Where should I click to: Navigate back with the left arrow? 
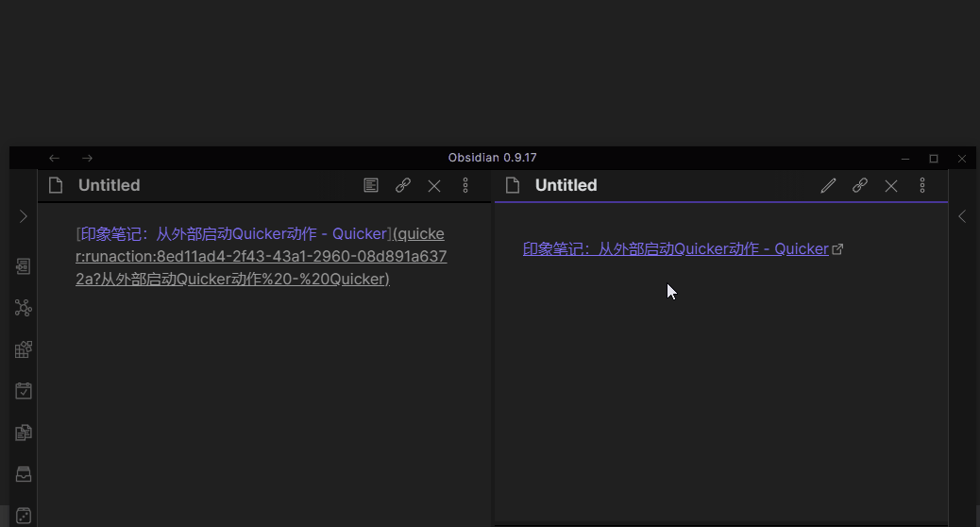click(55, 158)
